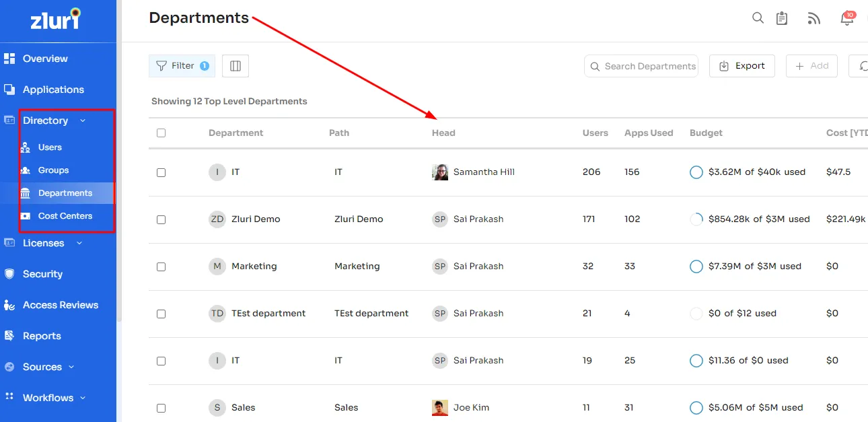Click the Licenses sidebar icon
The image size is (868, 422).
click(9, 243)
